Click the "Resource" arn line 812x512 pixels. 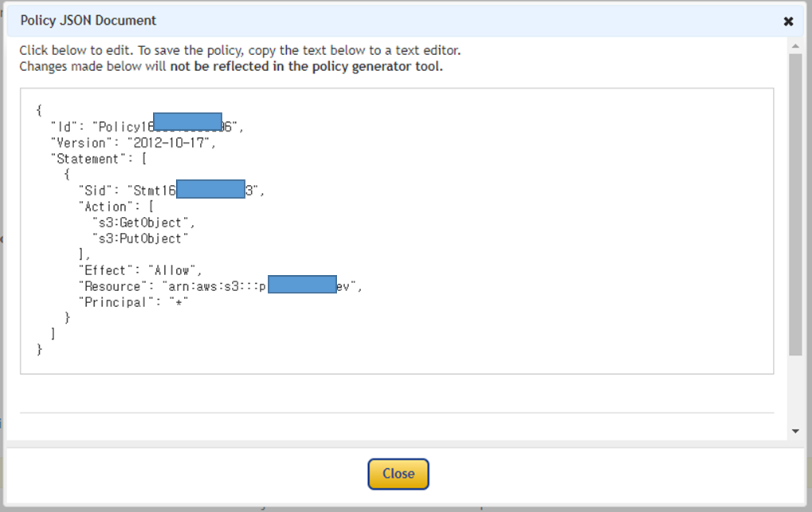[220, 286]
